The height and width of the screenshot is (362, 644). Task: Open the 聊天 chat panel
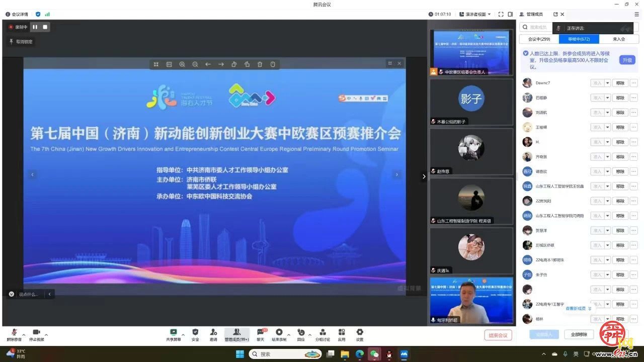click(260, 333)
